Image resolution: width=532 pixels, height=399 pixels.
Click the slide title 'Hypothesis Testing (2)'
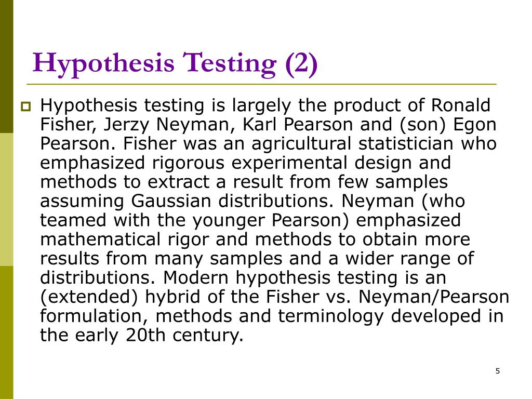(x=175, y=63)
